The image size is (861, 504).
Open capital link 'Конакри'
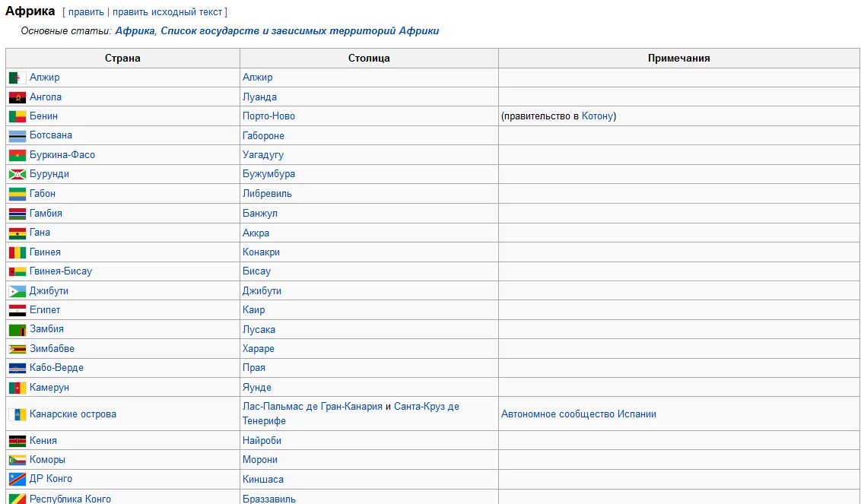(262, 252)
